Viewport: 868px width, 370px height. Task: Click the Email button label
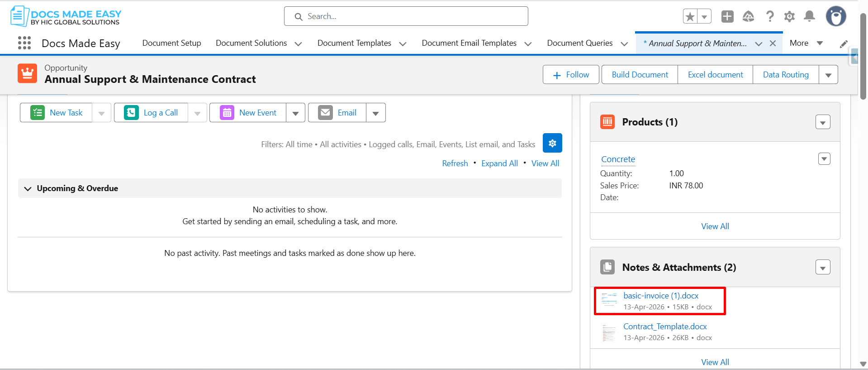click(347, 113)
